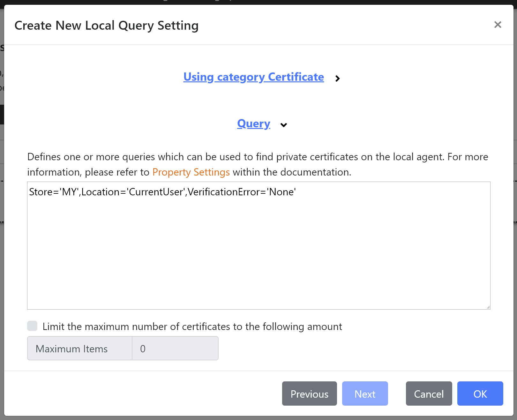Open the Using category Certificate link

pyautogui.click(x=253, y=77)
